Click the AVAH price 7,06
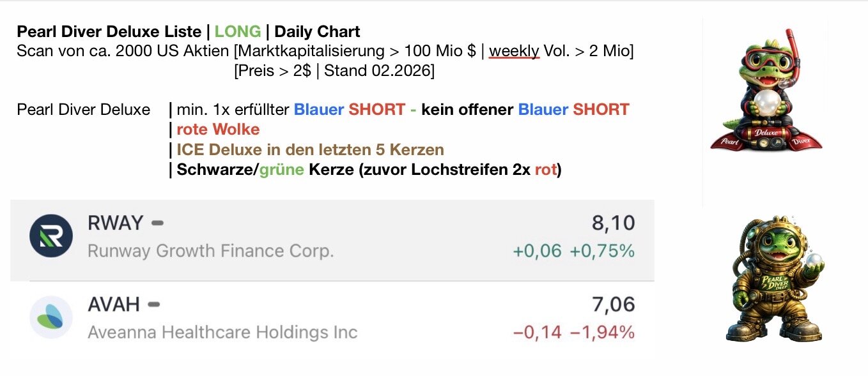 tap(613, 305)
